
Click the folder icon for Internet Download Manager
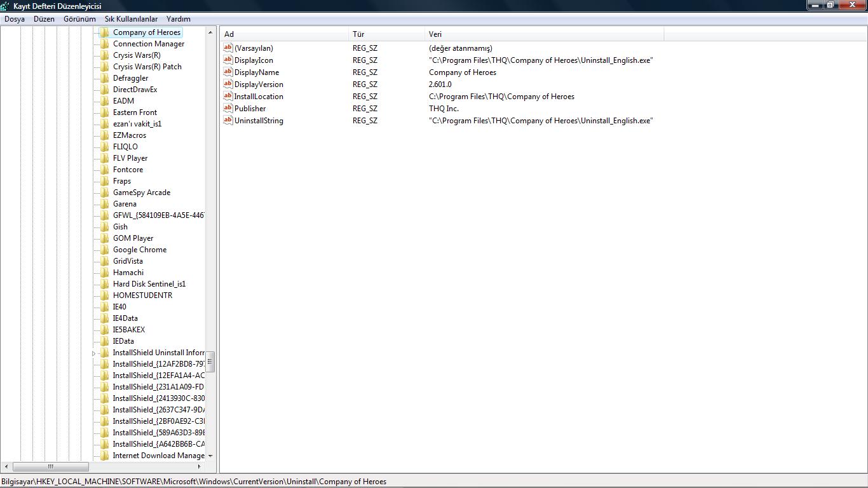(x=105, y=456)
